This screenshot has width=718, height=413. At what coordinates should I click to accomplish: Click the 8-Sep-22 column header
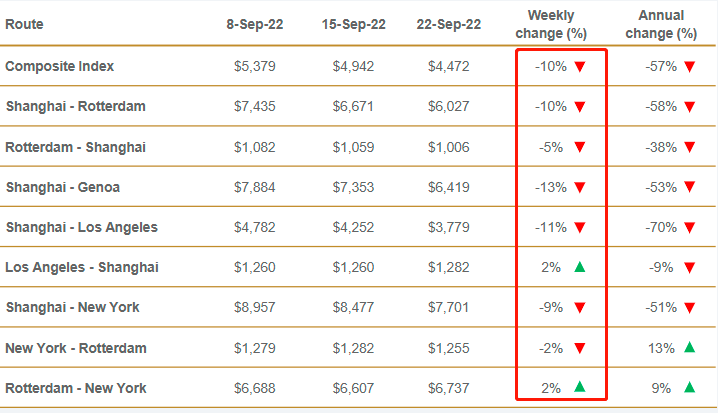255,24
